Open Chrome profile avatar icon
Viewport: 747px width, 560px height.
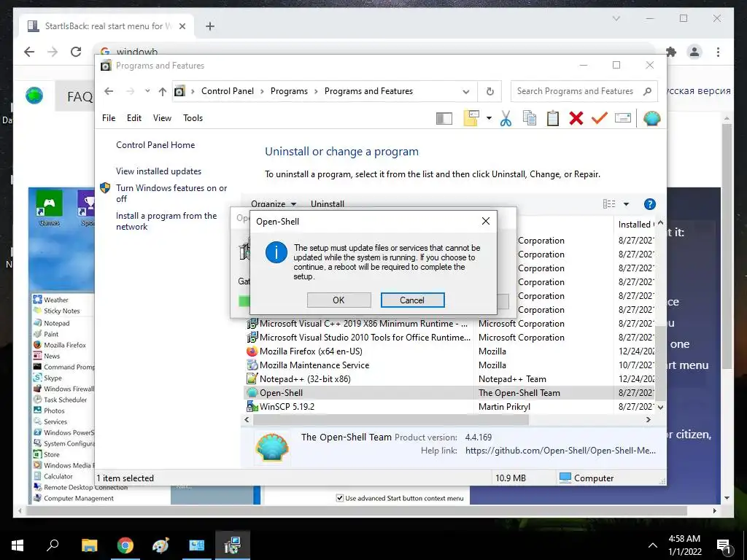(694, 52)
